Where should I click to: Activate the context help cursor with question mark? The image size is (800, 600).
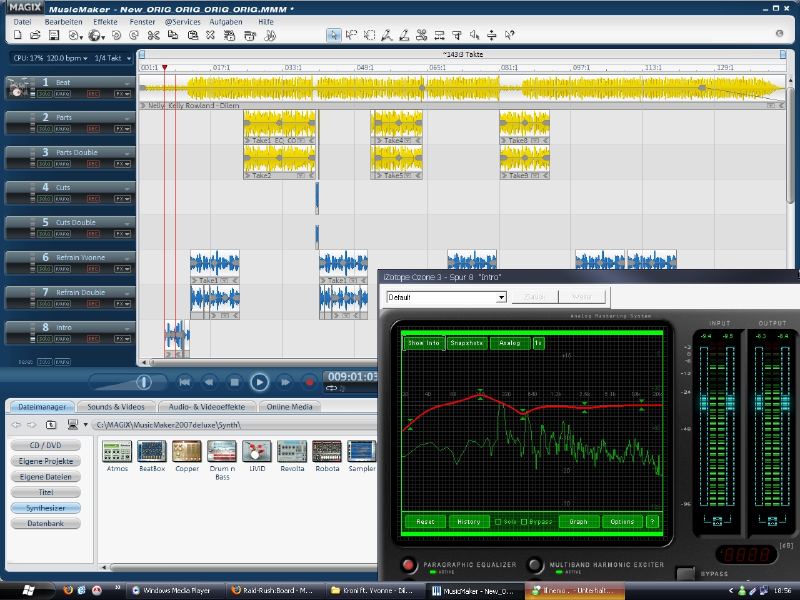pyautogui.click(x=509, y=35)
